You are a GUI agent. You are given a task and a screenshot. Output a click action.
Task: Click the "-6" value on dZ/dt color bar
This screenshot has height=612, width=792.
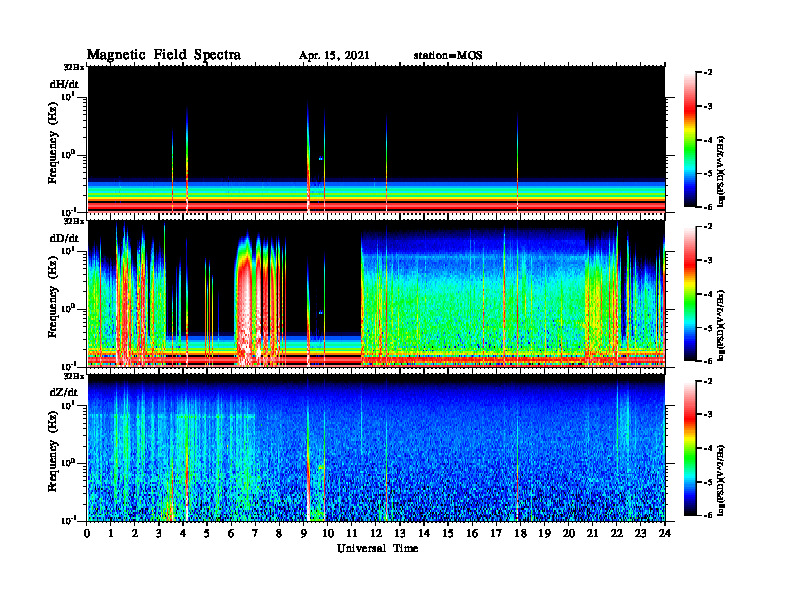(x=708, y=515)
